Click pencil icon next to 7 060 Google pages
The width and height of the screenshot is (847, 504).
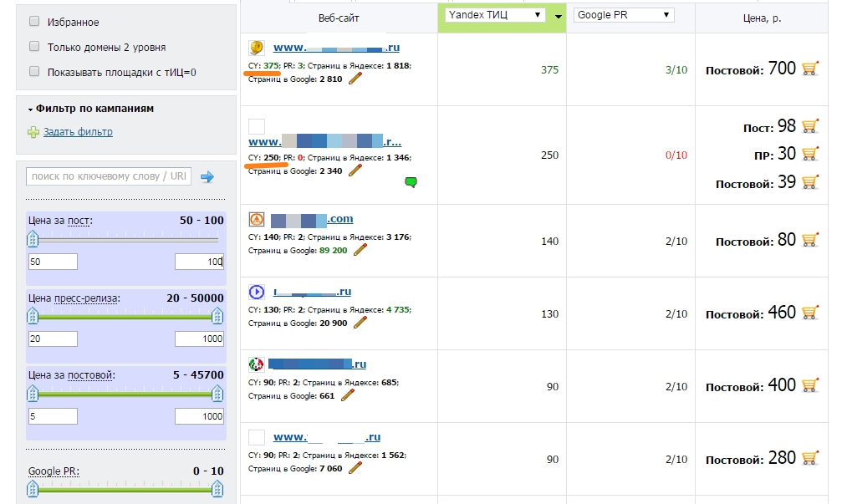355,468
